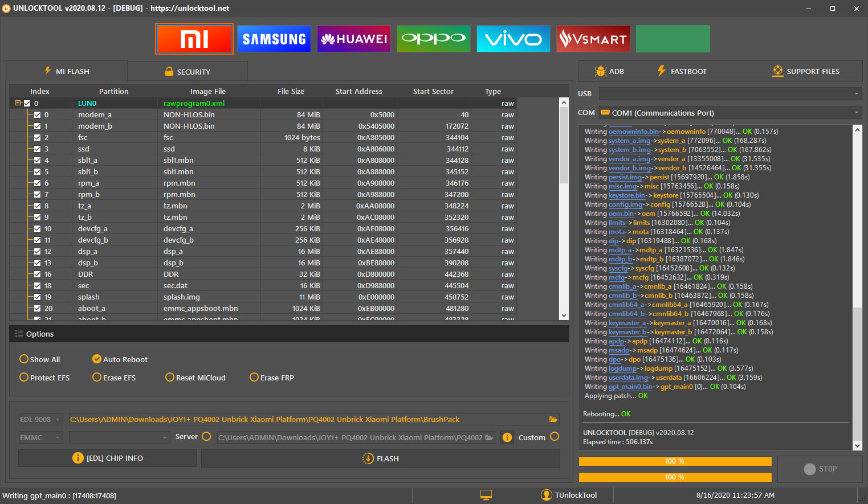Open the system_a.img link in the log
The image size is (868, 504).
(629, 141)
